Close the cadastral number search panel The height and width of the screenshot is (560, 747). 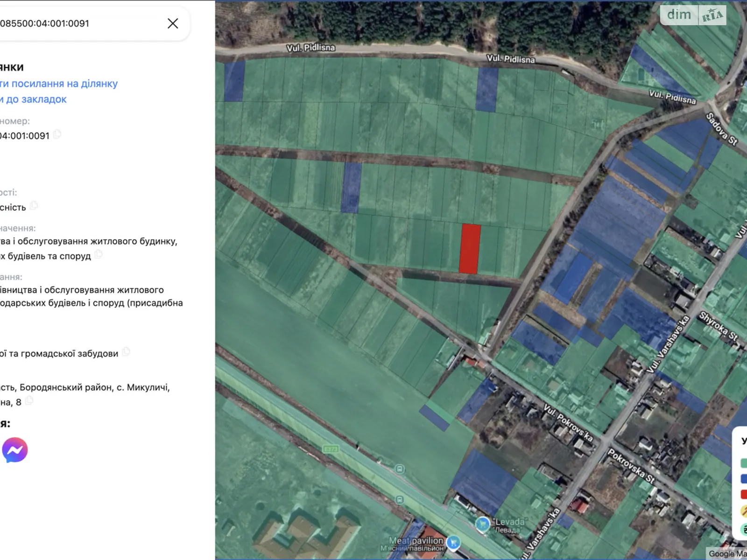pos(173,23)
